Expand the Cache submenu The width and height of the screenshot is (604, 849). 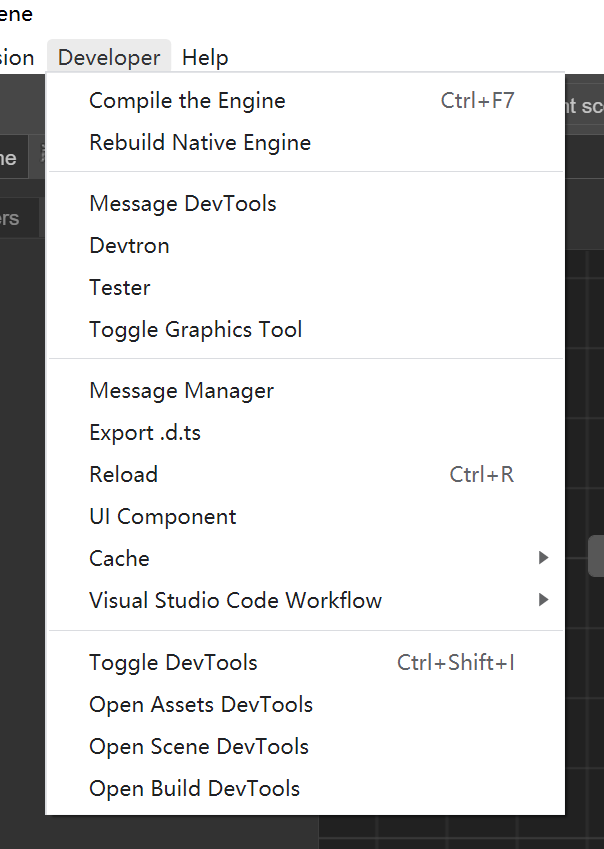(120, 559)
